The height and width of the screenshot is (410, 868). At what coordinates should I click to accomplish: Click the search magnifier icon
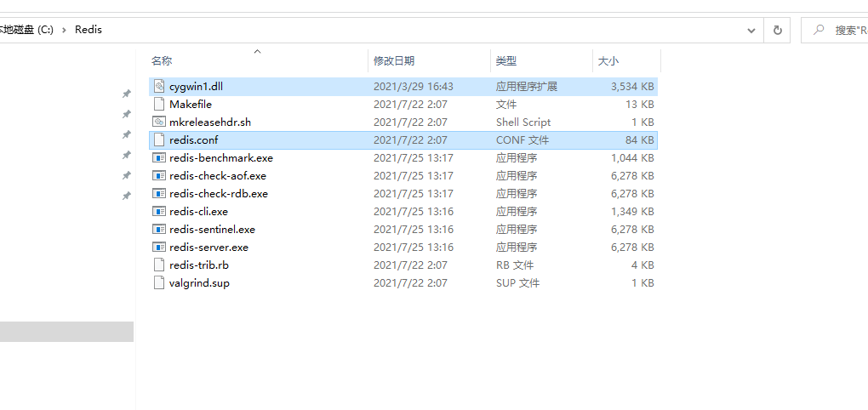click(x=819, y=30)
